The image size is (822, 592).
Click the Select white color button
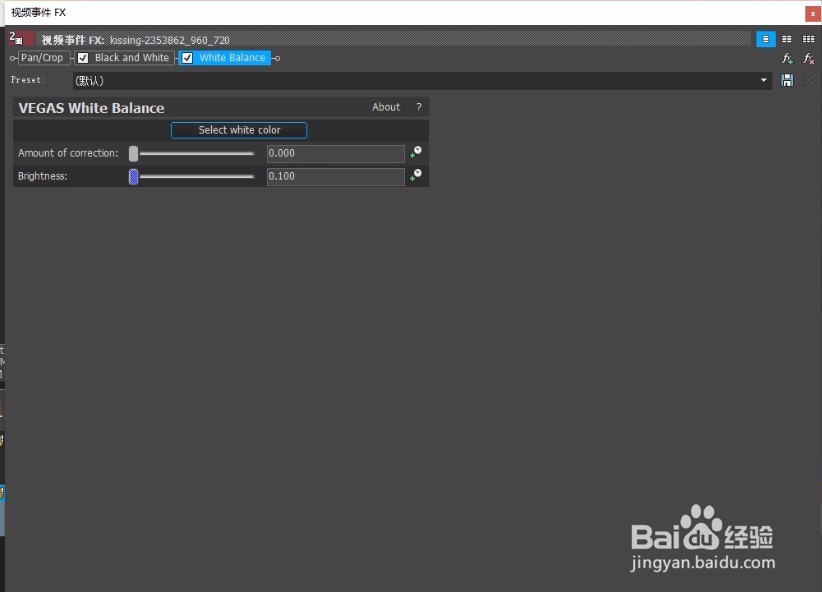(x=239, y=130)
